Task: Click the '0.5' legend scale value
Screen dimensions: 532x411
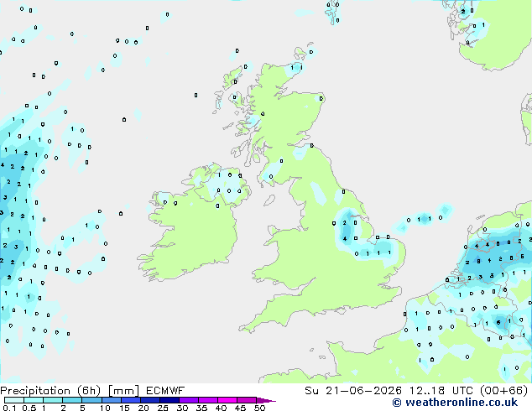Action: click(x=29, y=408)
